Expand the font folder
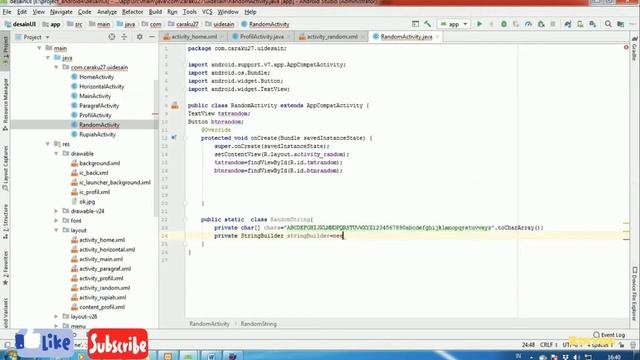The width and height of the screenshot is (640, 360). [x=56, y=221]
